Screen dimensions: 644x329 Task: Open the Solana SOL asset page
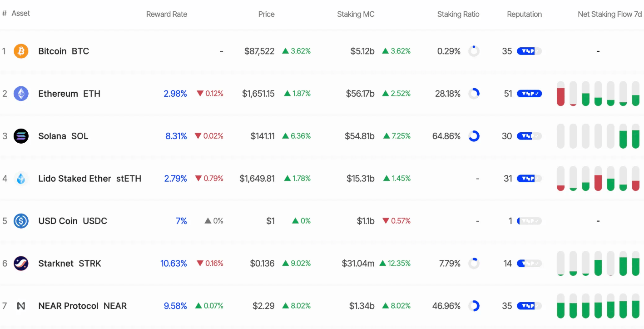click(63, 136)
